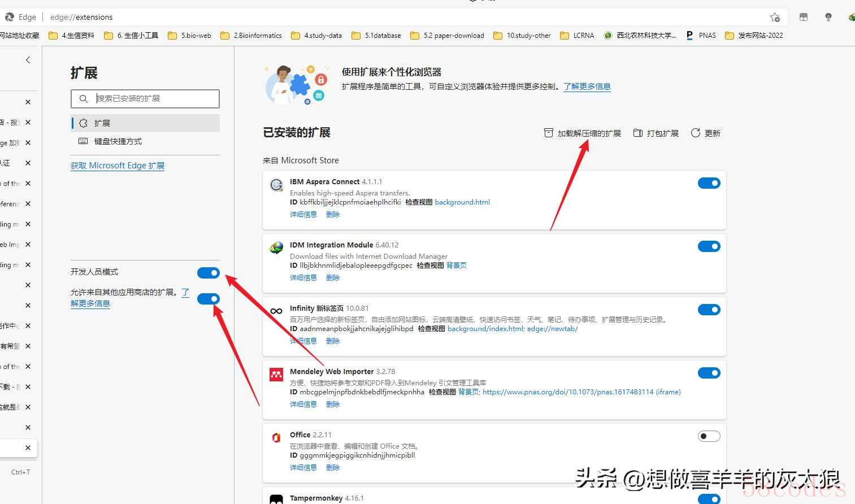Click the Mendeley Web Importer icon
Screen dimensions: 855x504
click(x=276, y=375)
